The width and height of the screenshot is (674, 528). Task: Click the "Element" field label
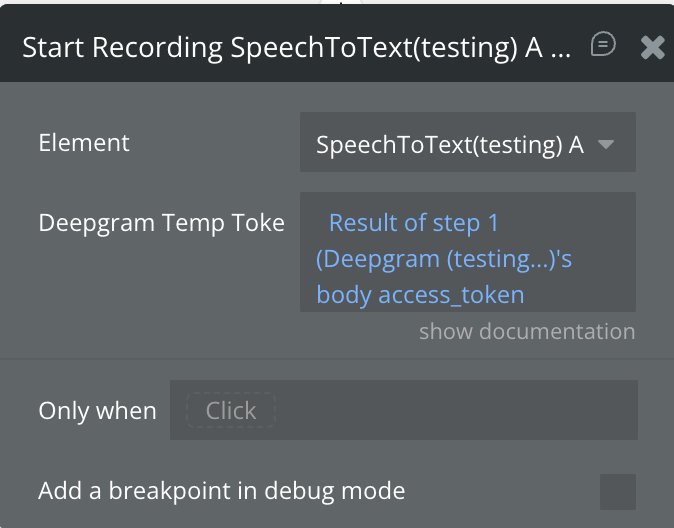coord(84,143)
